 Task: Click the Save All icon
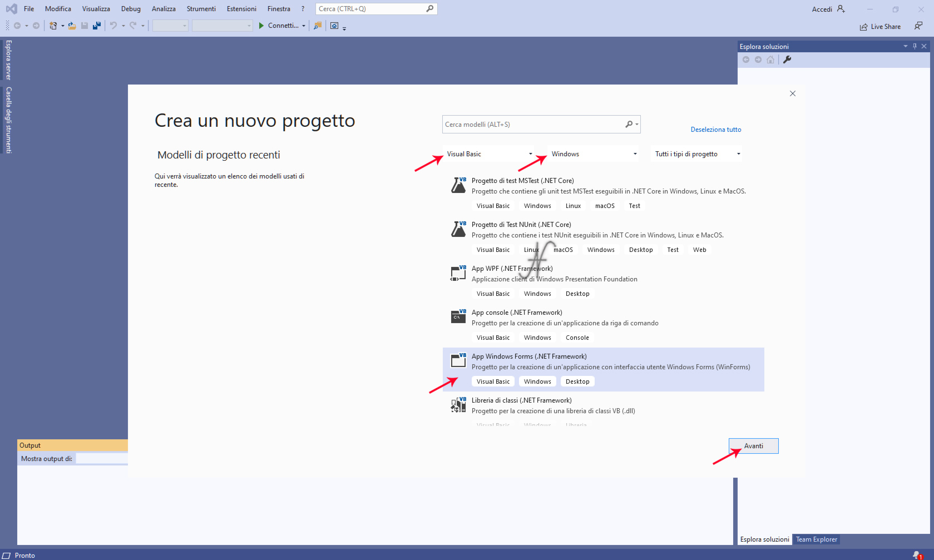point(97,26)
